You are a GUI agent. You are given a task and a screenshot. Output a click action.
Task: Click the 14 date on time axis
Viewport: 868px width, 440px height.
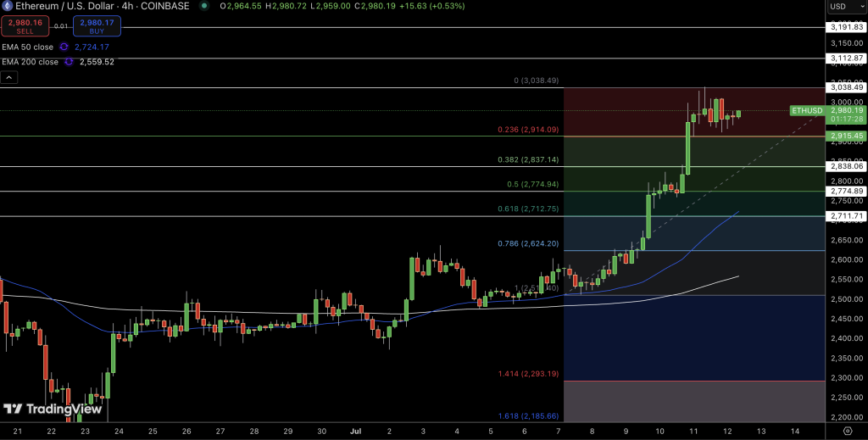click(795, 431)
